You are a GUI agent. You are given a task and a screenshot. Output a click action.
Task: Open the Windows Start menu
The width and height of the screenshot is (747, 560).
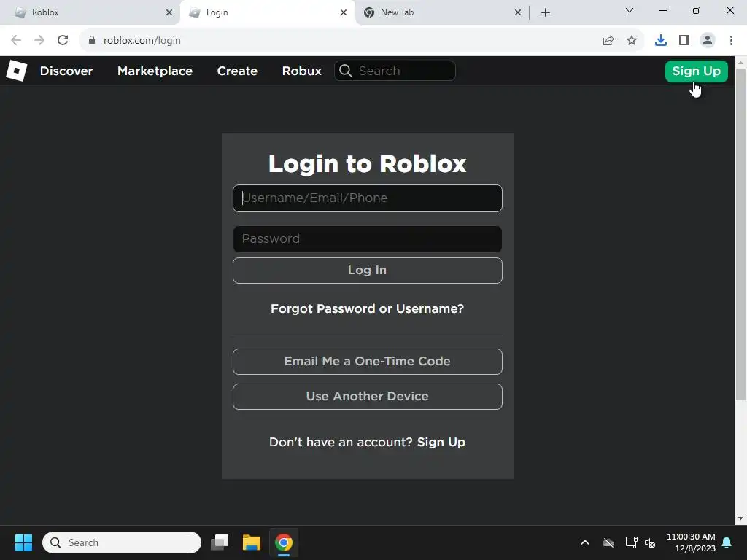coord(23,542)
